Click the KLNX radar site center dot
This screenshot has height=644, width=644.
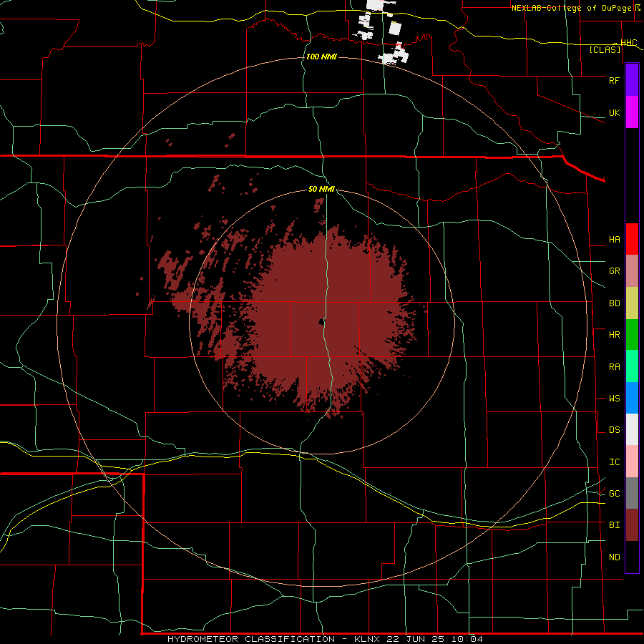click(x=321, y=321)
